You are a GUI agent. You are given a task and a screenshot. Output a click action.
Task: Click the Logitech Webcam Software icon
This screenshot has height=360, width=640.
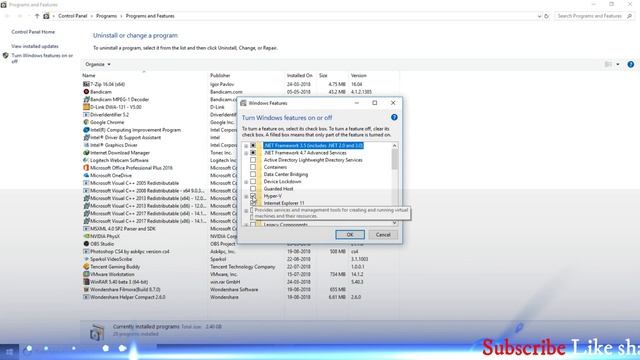tap(86, 160)
